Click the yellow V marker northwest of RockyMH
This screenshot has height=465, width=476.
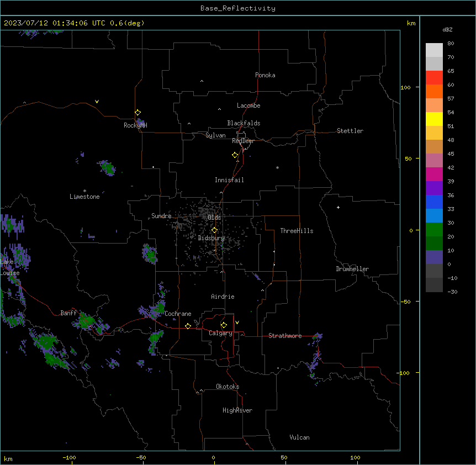(97, 102)
